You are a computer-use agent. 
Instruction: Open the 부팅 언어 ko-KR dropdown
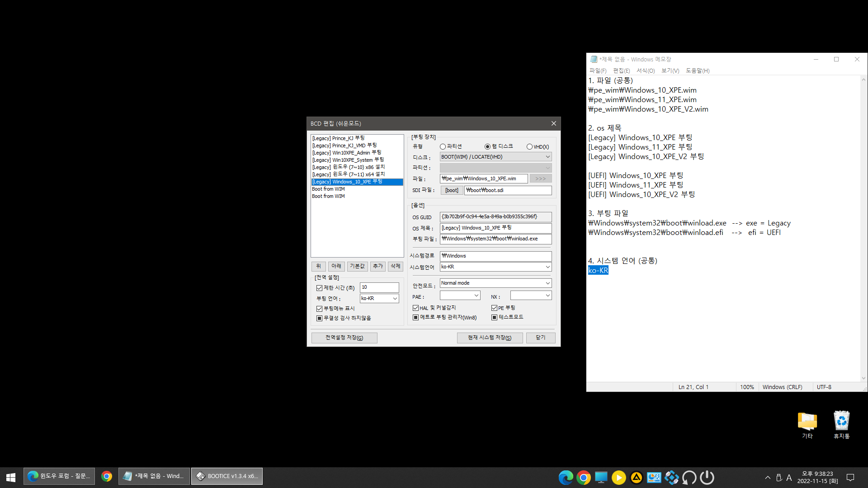tap(379, 298)
